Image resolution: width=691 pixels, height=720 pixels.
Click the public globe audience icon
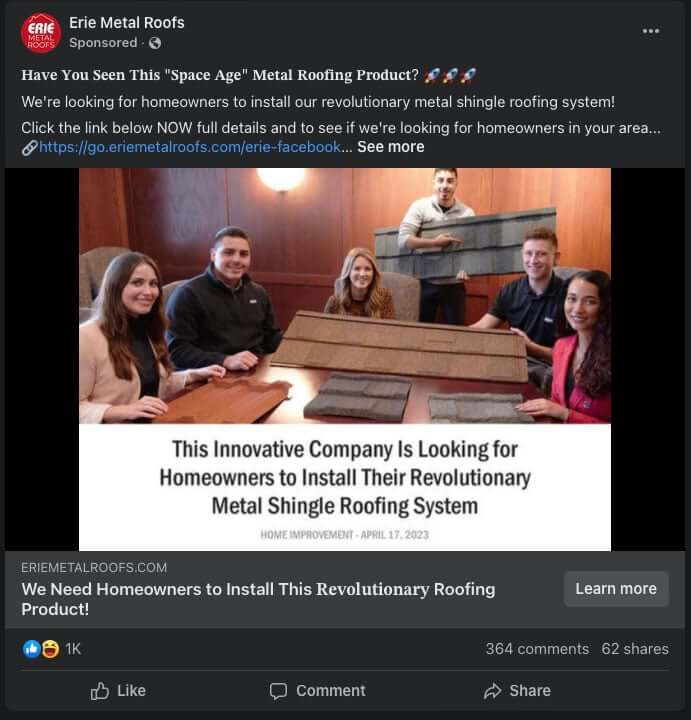coord(155,43)
